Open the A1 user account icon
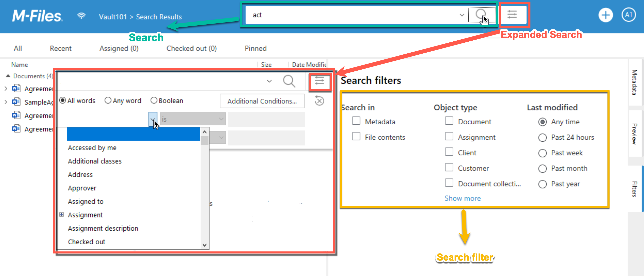This screenshot has width=644, height=276. (x=629, y=15)
